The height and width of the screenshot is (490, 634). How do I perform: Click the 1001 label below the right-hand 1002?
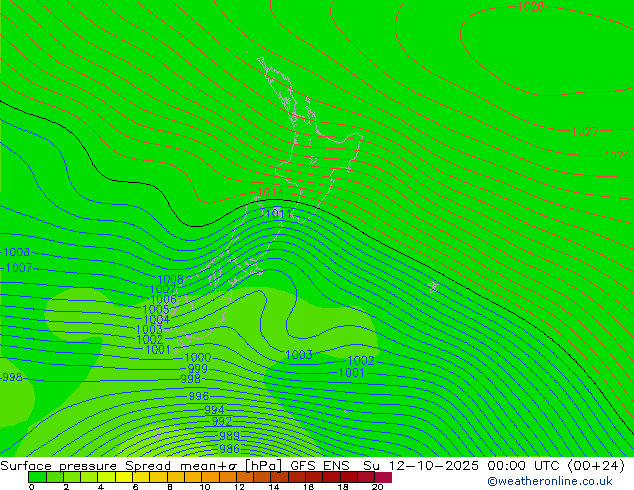(351, 373)
